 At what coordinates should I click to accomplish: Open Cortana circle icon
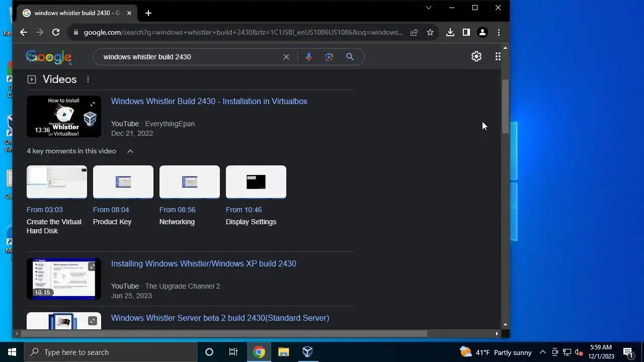click(x=209, y=352)
